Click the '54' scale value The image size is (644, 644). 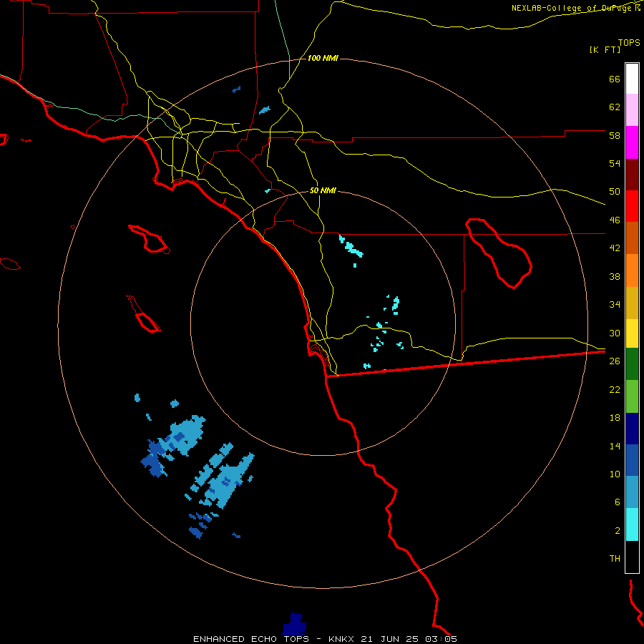click(615, 163)
